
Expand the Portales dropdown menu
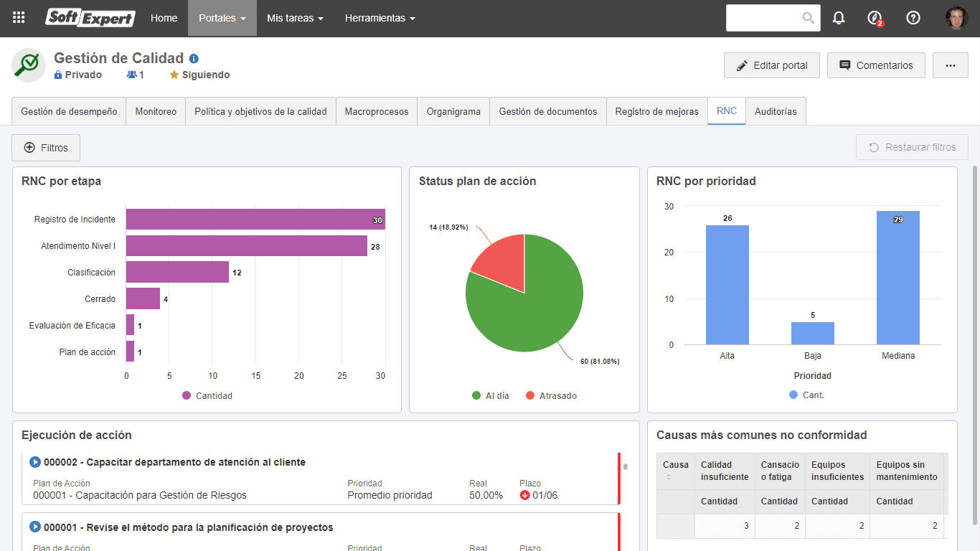coord(222,18)
